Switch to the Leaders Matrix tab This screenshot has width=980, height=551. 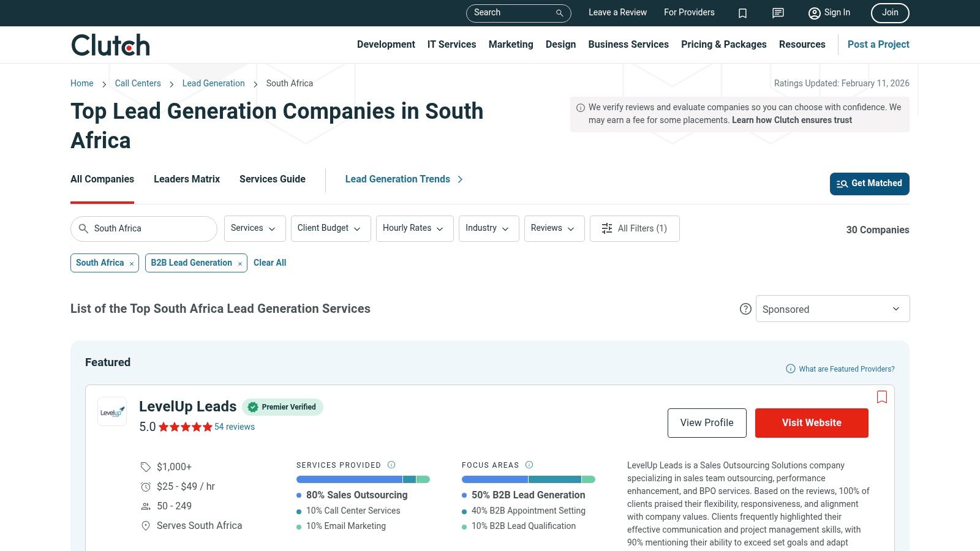(186, 179)
